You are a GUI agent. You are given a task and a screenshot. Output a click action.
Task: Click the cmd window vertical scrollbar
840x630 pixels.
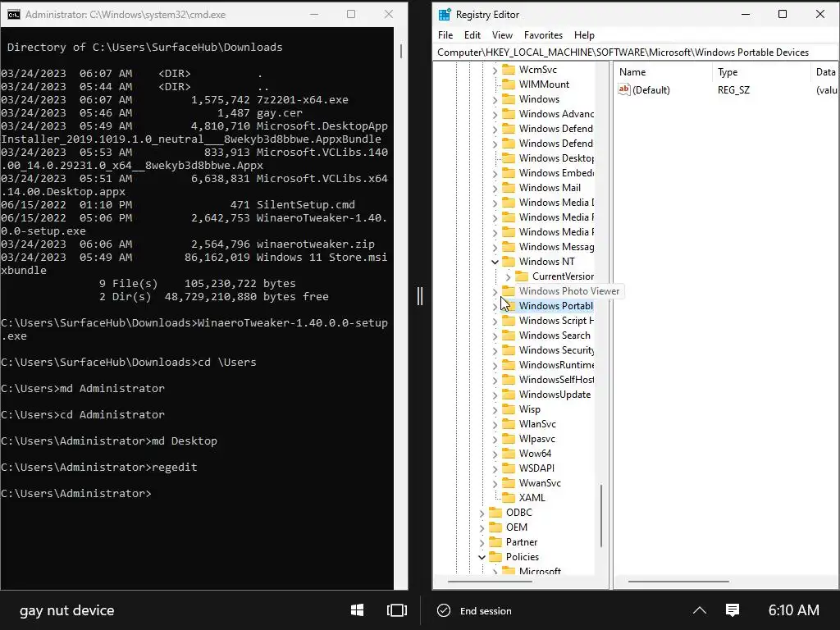pos(400,51)
